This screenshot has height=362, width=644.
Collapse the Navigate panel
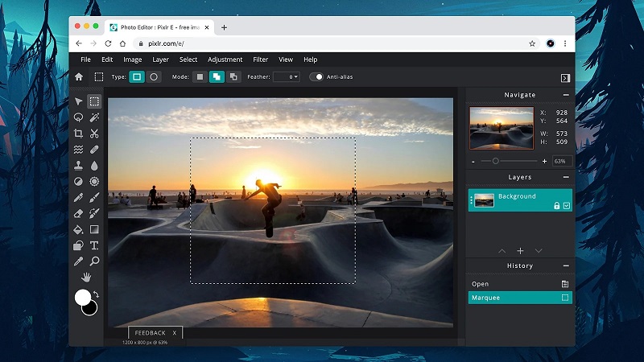tap(566, 95)
